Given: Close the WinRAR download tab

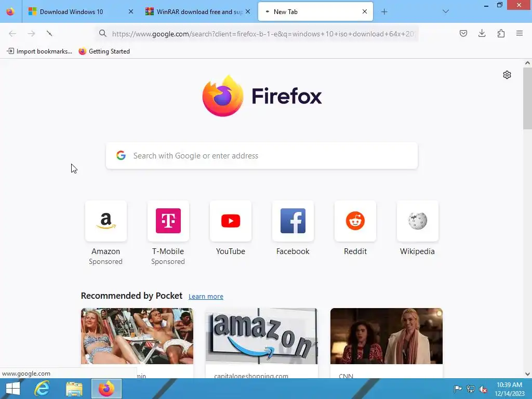Looking at the screenshot, I should [248, 11].
